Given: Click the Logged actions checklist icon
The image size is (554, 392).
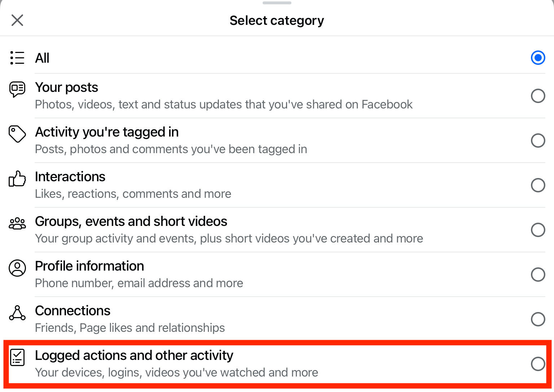Looking at the screenshot, I should (17, 357).
